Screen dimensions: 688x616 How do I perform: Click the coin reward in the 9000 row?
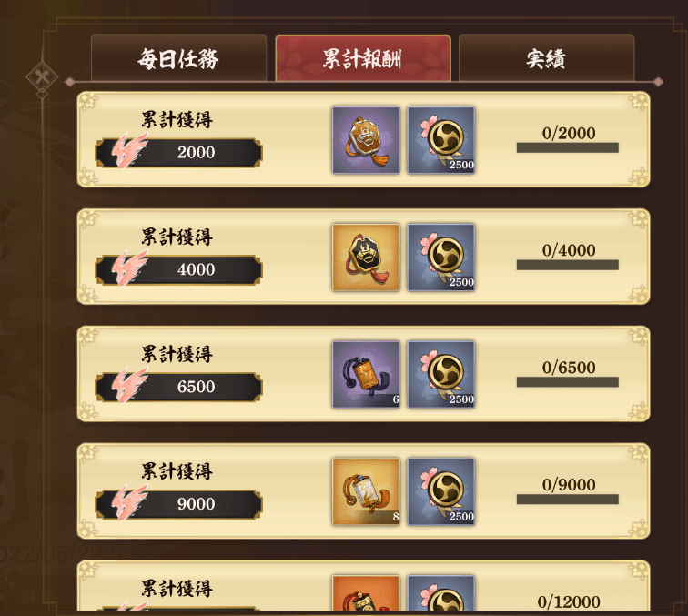tap(441, 492)
